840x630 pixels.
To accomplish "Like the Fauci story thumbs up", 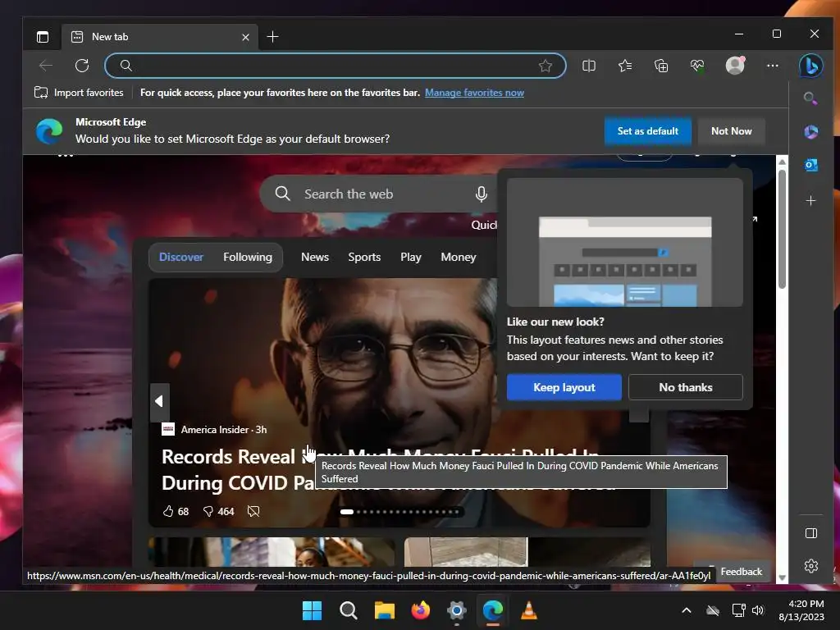I will point(168,511).
